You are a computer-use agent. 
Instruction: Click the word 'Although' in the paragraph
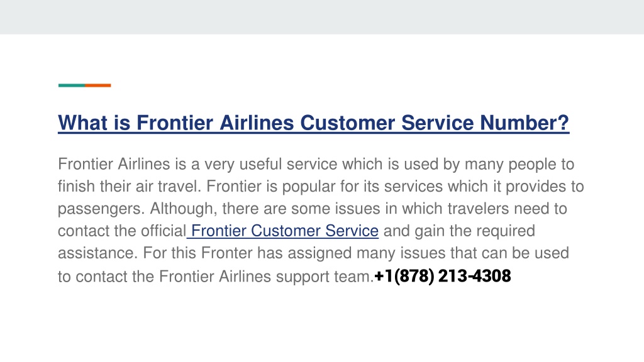182,209
